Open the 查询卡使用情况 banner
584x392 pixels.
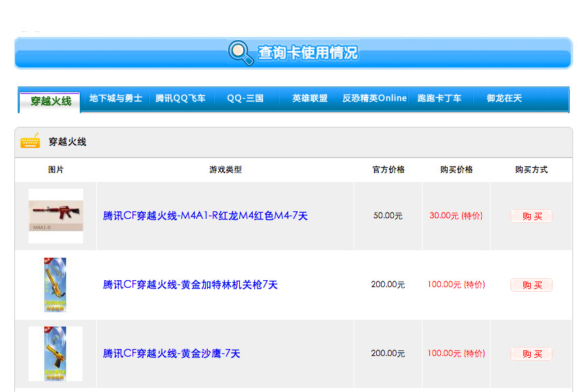[x=294, y=53]
